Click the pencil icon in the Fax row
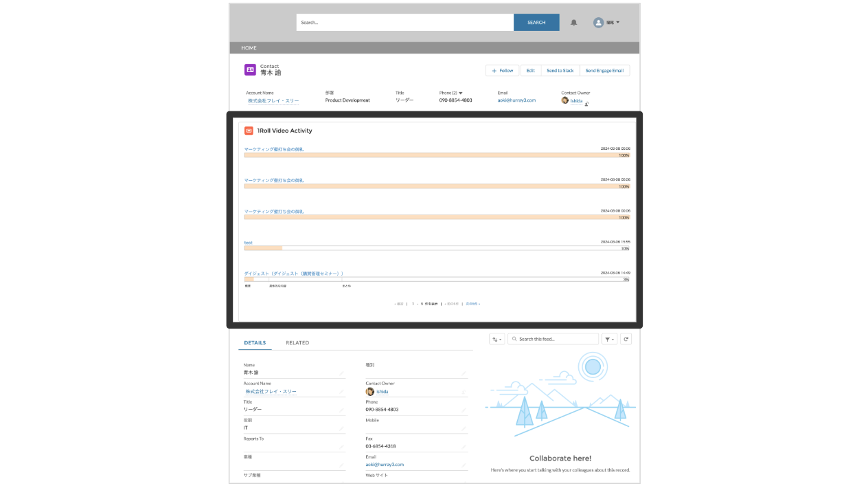 (464, 446)
